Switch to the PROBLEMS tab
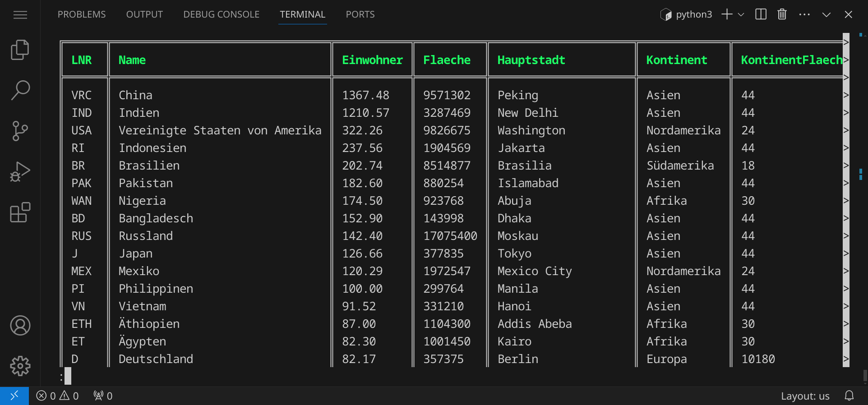868x405 pixels. tap(82, 14)
